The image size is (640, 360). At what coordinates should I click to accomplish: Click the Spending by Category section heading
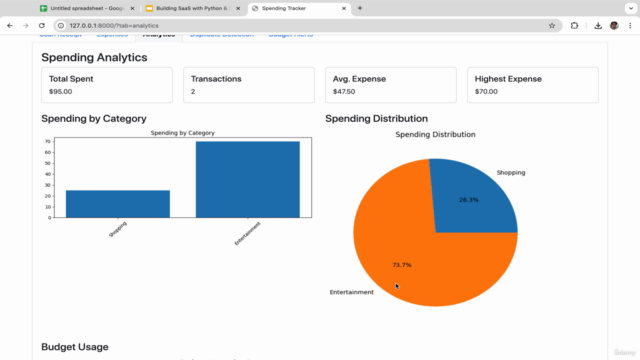[x=94, y=118]
